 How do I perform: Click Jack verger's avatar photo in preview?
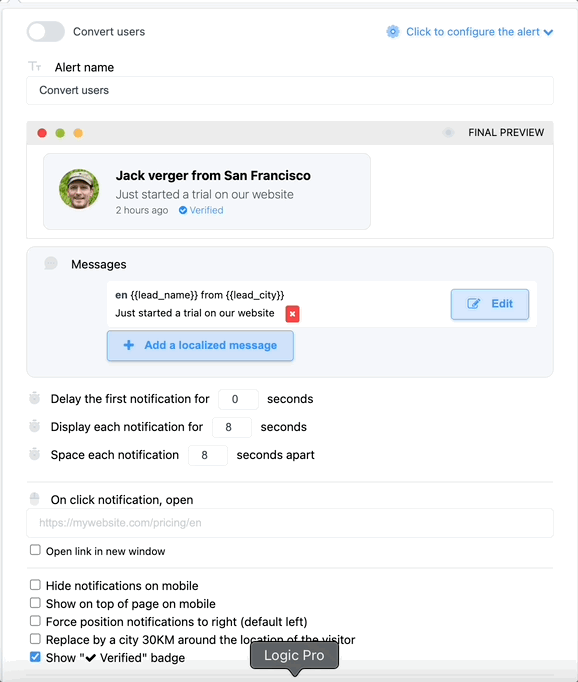click(x=79, y=189)
